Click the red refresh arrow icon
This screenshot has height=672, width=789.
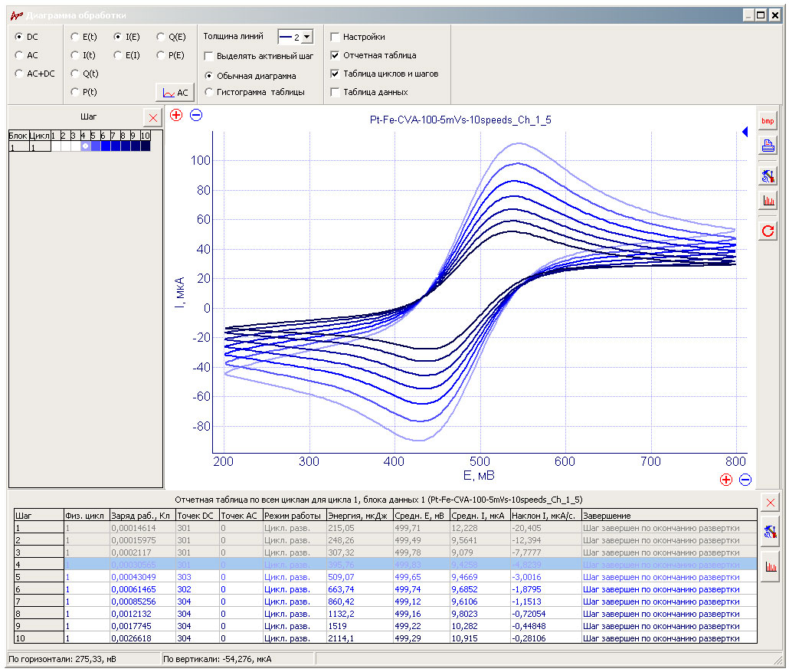click(x=768, y=231)
